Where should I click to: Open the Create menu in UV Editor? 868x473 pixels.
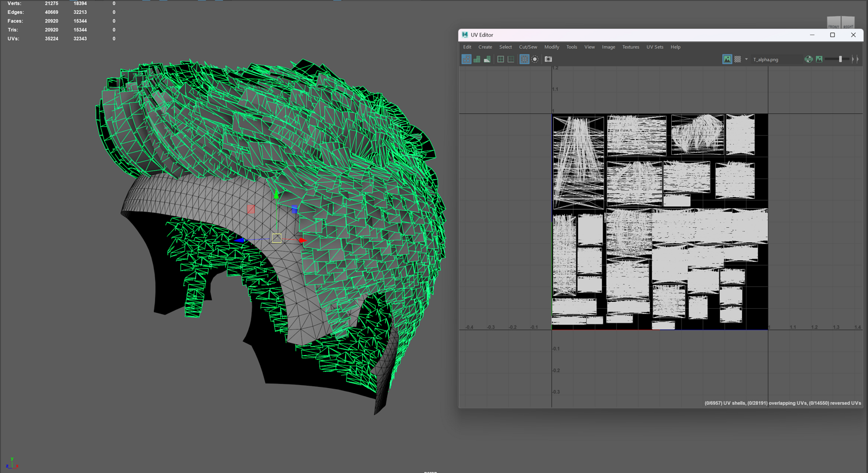485,47
